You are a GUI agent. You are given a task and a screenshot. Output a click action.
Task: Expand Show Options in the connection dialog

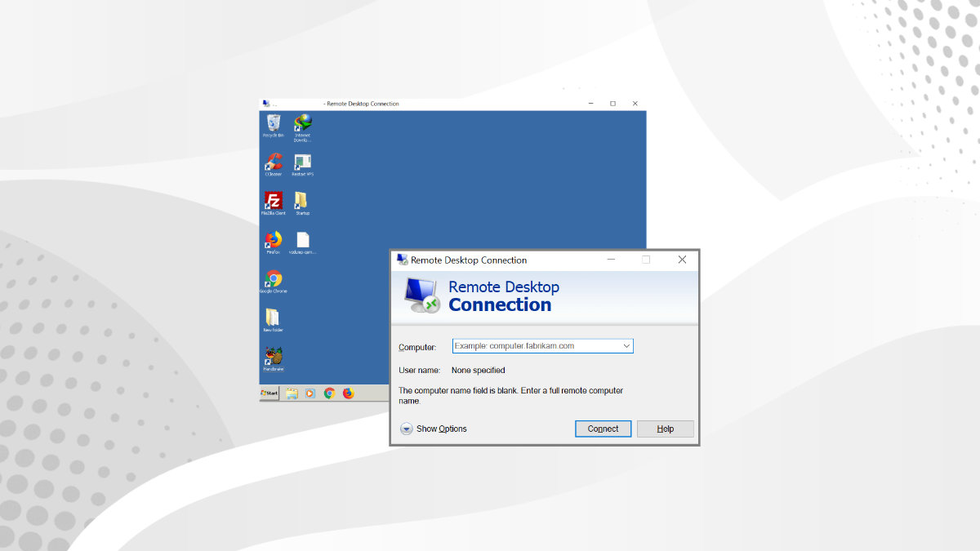[x=433, y=429]
